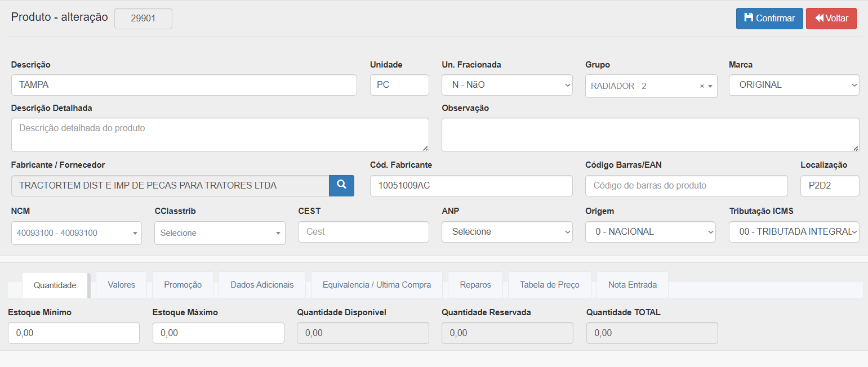Click the Confirmar save button

tap(769, 18)
